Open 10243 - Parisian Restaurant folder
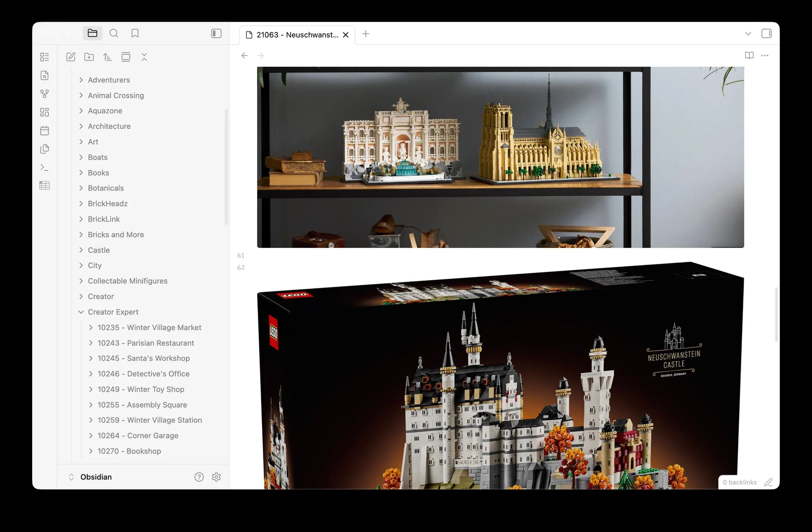The height and width of the screenshot is (532, 812). click(x=146, y=343)
